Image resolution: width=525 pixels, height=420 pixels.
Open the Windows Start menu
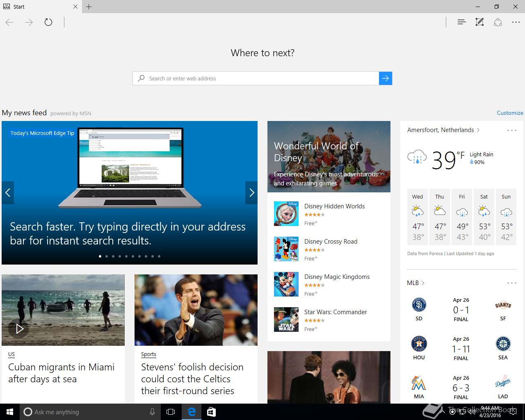tap(10, 412)
